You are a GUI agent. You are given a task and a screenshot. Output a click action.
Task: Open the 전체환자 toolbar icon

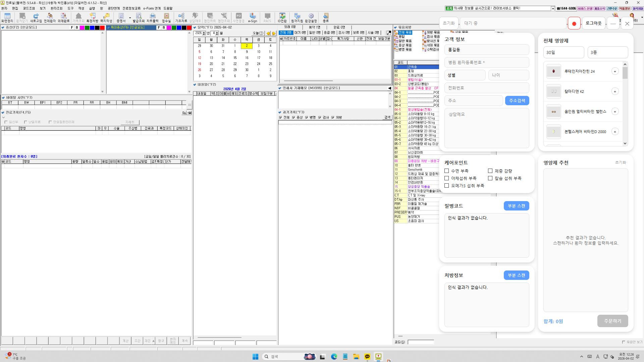[x=50, y=18]
